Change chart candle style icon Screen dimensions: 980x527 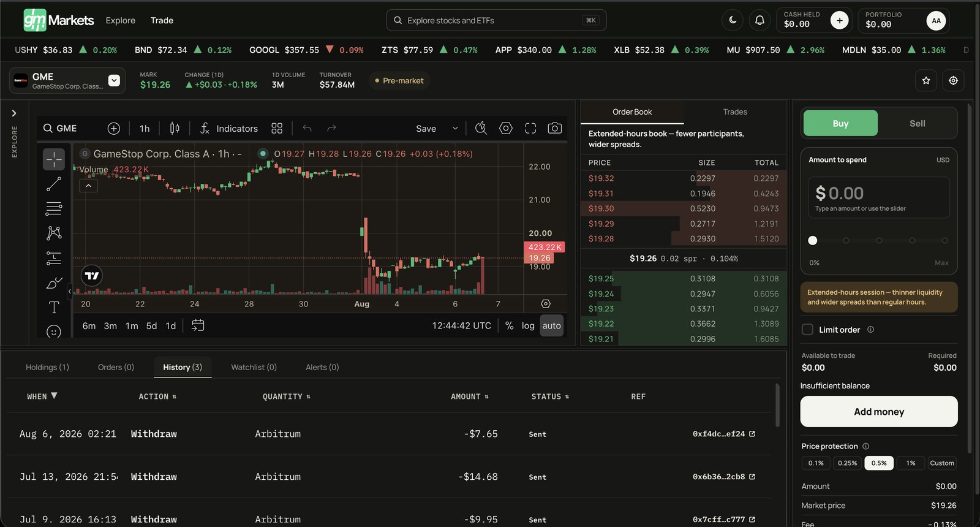tap(175, 128)
